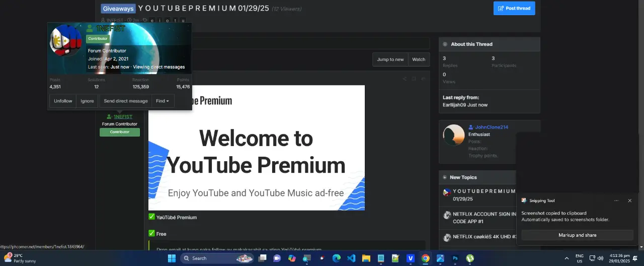The height and width of the screenshot is (266, 644).
Task: Click the post share icon
Action: click(405, 79)
